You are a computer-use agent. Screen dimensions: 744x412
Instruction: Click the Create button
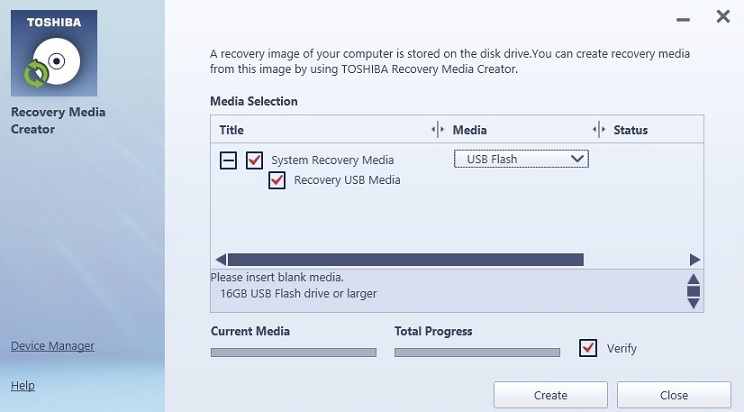[x=550, y=395]
